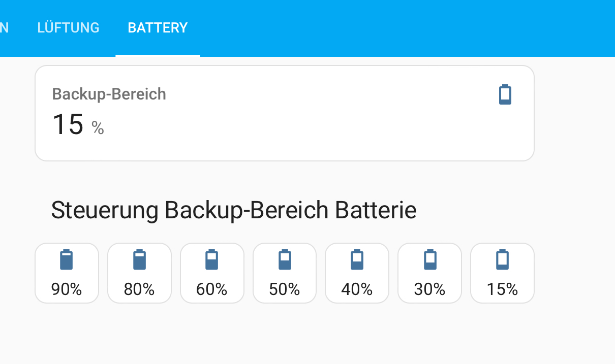Click the battery icon above 50%
This screenshot has width=615, height=364.
285,259
